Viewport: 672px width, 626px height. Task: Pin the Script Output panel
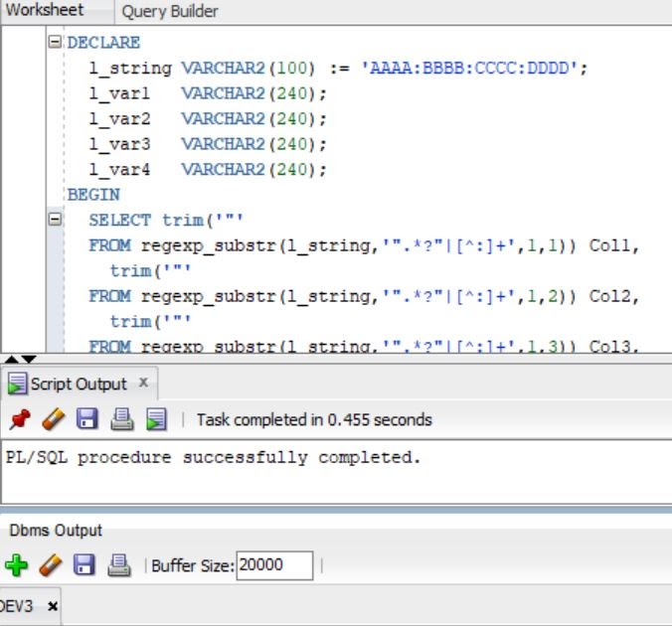20,419
